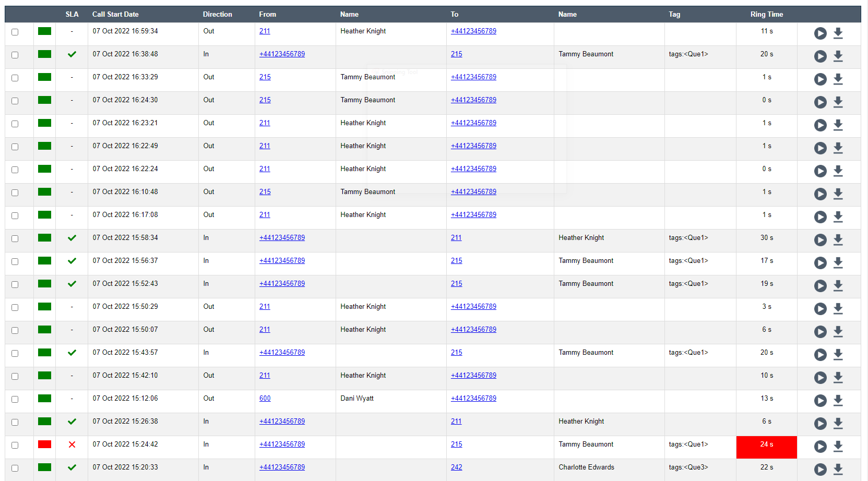Select the 30 s ring time value
This screenshot has width=868, height=481.
[767, 237]
